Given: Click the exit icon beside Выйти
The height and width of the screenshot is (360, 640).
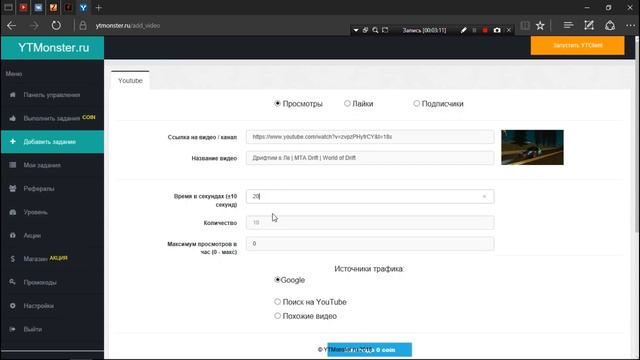Looking at the screenshot, I should click(x=13, y=329).
